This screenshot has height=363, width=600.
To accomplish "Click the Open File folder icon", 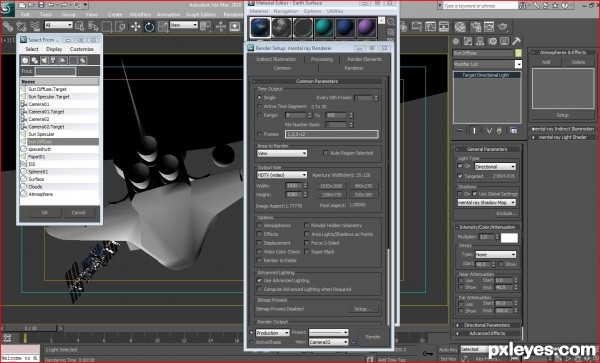I will pos(31,5).
